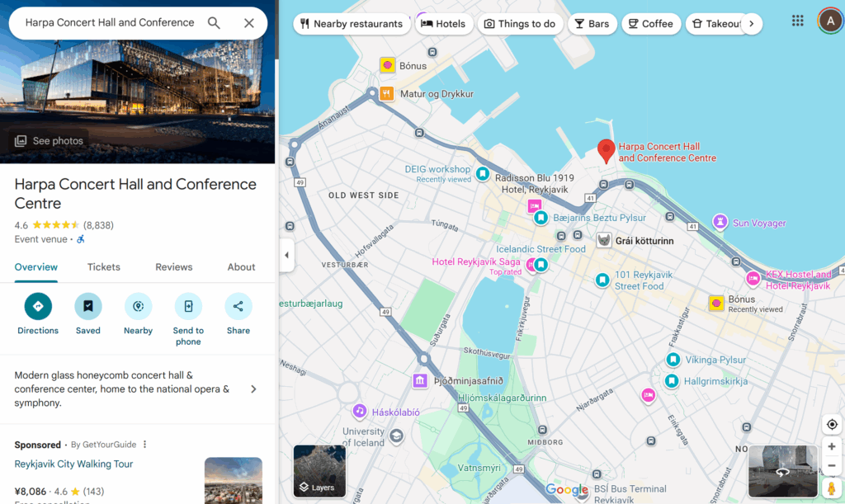Open the Street View preview thumbnail
This screenshot has width=845, height=504.
782,471
